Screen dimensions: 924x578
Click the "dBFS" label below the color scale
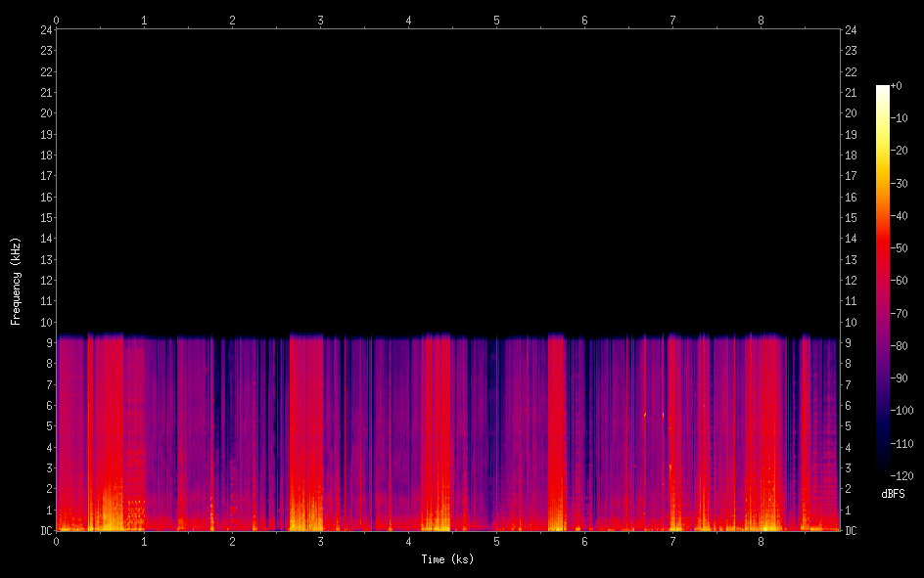tap(894, 494)
